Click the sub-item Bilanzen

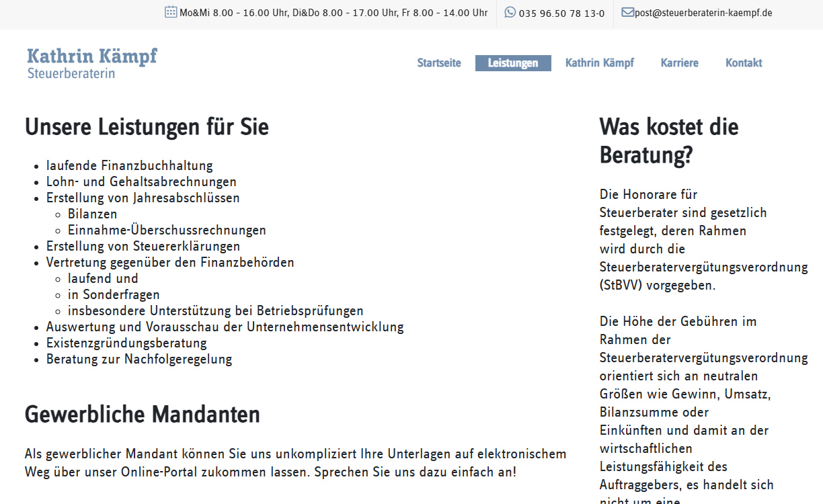pyautogui.click(x=93, y=214)
